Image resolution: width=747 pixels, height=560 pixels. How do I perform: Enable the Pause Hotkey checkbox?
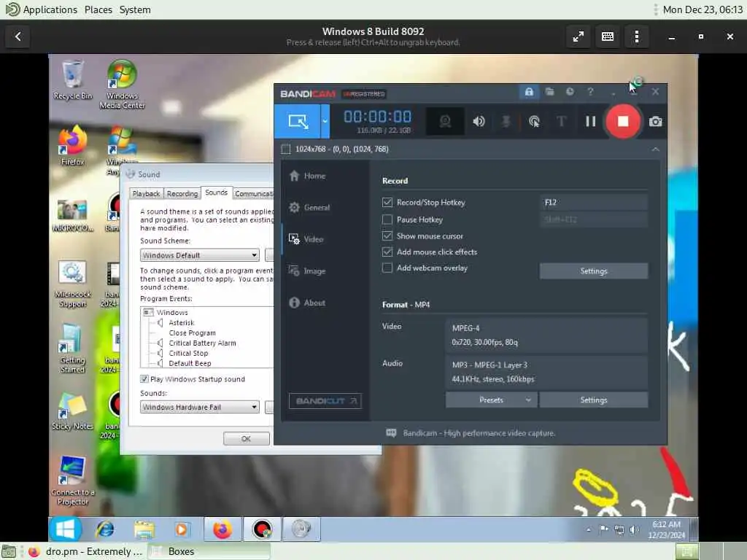[x=387, y=219]
